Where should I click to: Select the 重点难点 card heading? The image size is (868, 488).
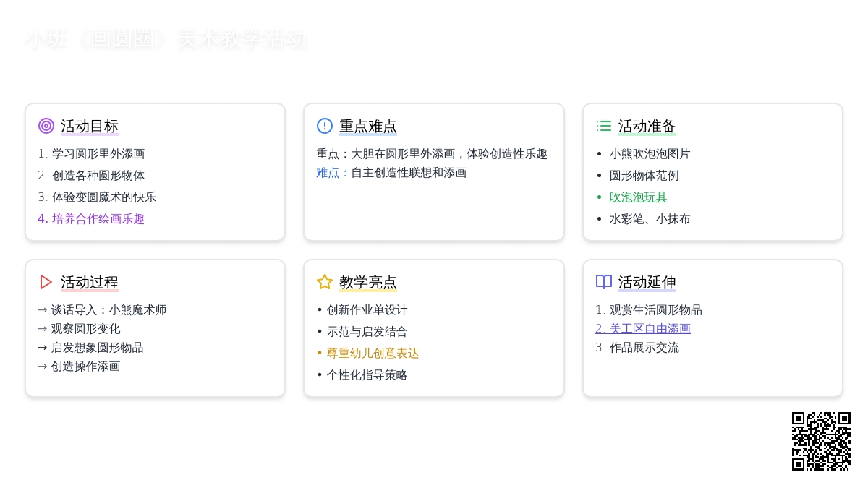[x=368, y=126]
